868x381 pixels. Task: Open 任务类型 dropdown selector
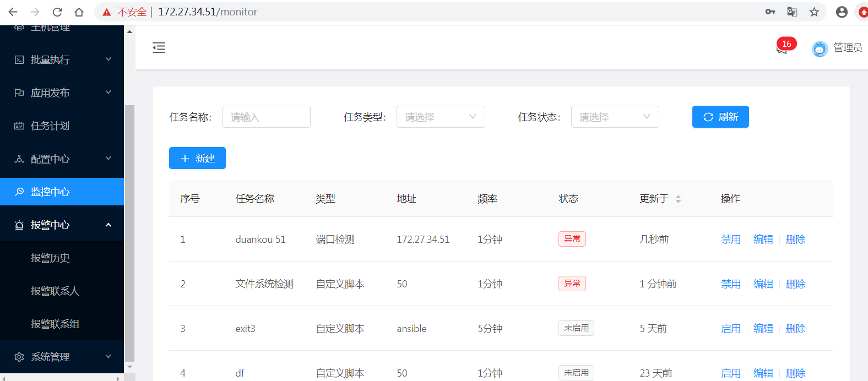pos(441,117)
